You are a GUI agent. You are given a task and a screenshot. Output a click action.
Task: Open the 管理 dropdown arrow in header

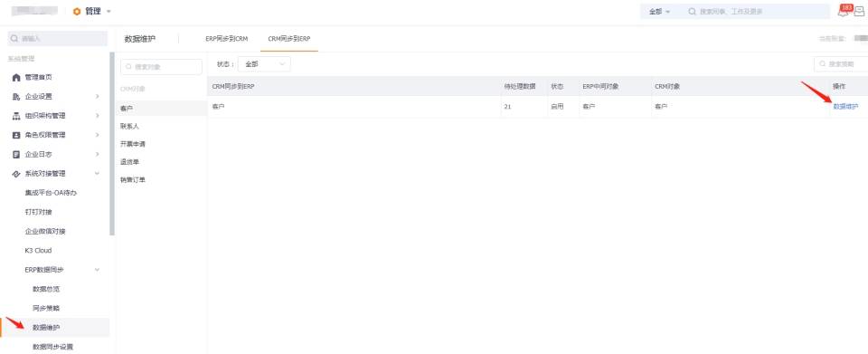[108, 12]
